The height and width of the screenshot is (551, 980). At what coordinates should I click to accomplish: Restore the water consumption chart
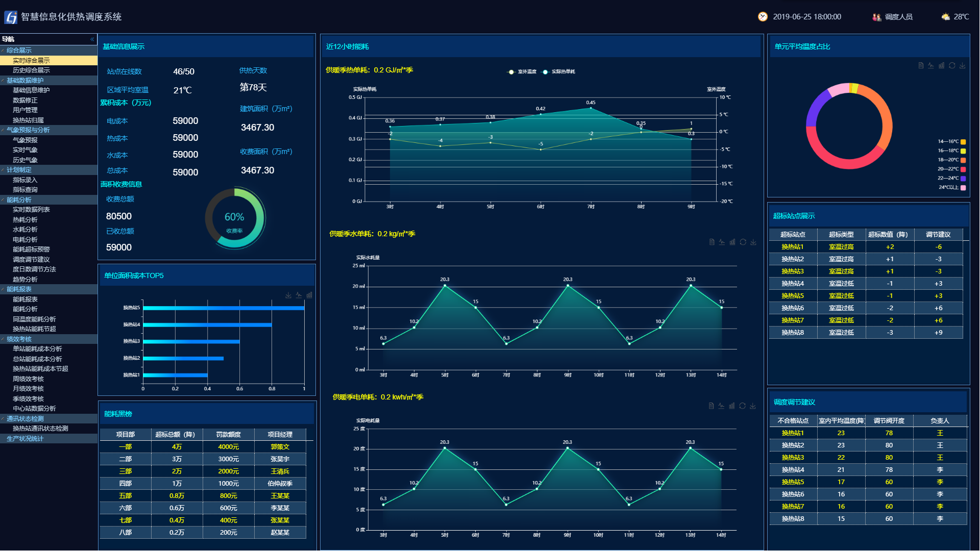pos(743,242)
